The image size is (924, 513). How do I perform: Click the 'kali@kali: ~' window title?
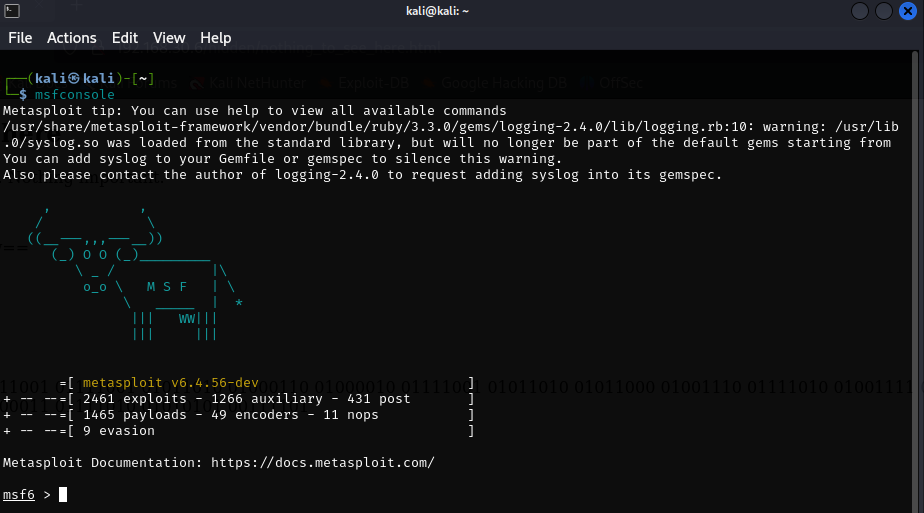point(437,11)
